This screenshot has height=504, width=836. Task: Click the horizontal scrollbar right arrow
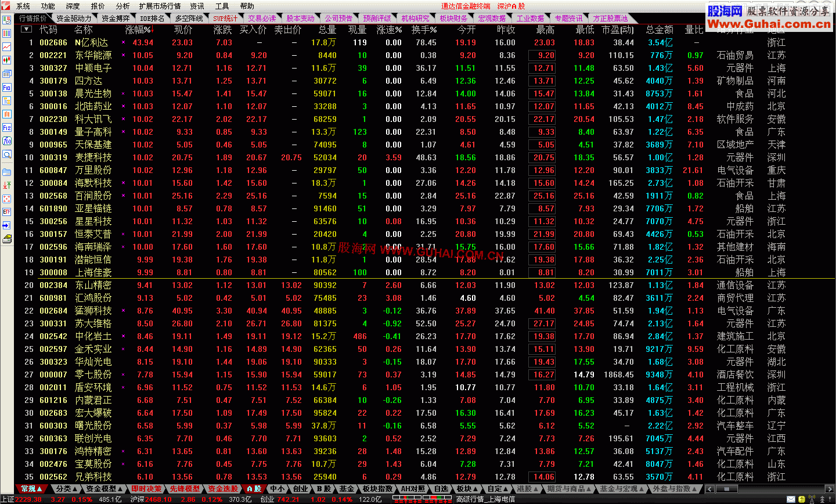coord(831,489)
